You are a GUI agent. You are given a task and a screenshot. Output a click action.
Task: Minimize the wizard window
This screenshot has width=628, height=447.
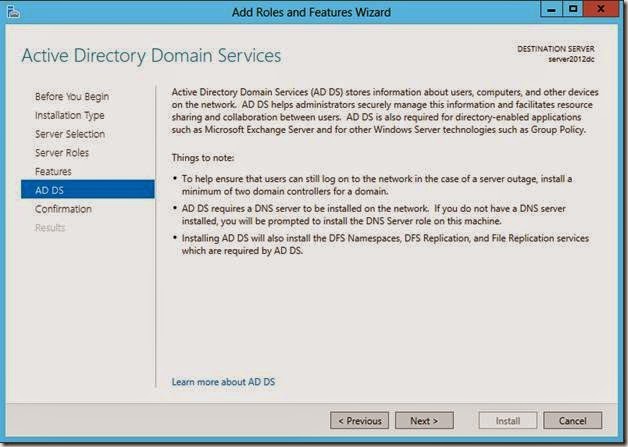point(552,9)
